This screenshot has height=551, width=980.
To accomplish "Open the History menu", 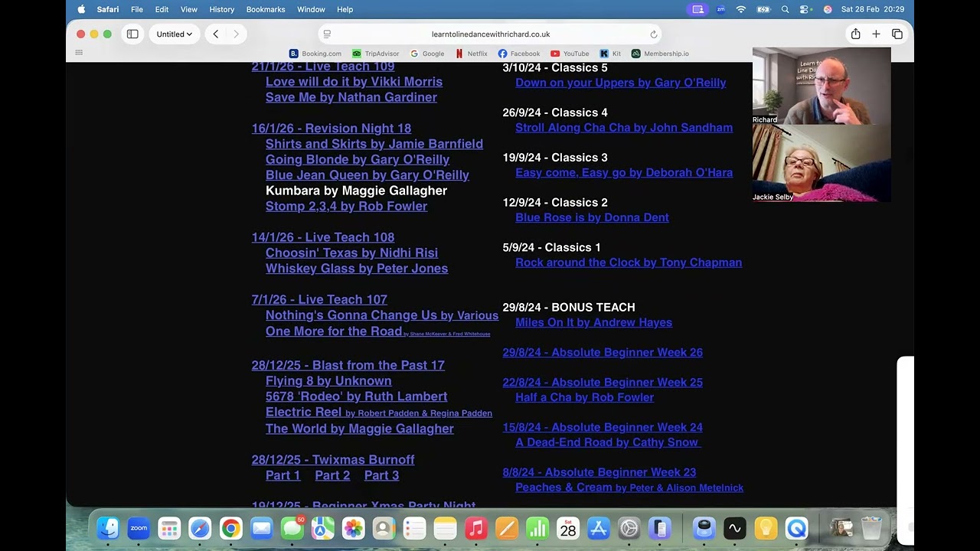I will tap(222, 9).
